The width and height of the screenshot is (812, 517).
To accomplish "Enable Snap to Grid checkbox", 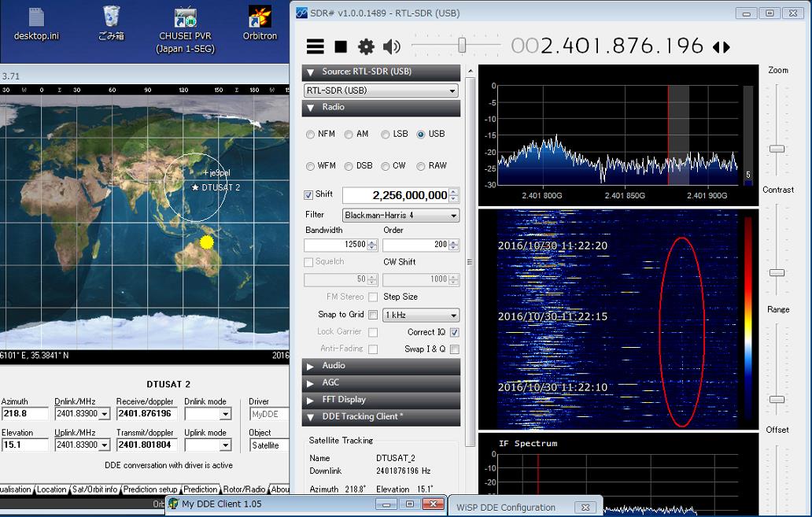I will [x=373, y=315].
